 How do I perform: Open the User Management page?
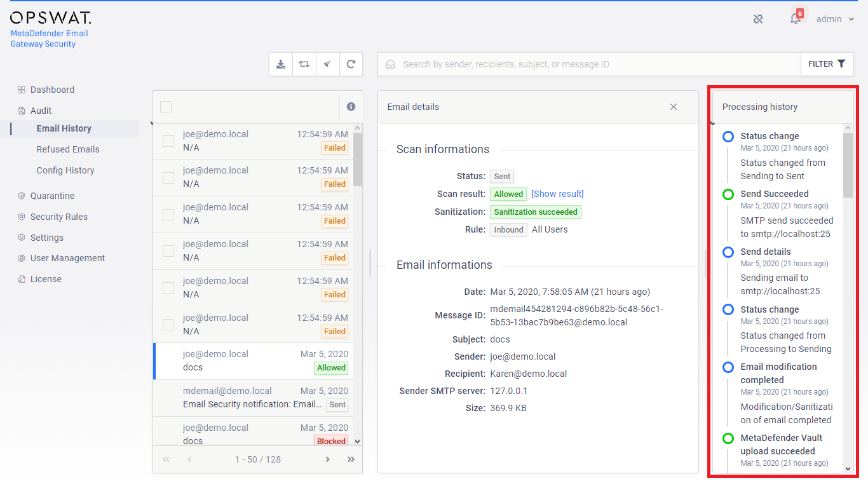click(x=68, y=258)
